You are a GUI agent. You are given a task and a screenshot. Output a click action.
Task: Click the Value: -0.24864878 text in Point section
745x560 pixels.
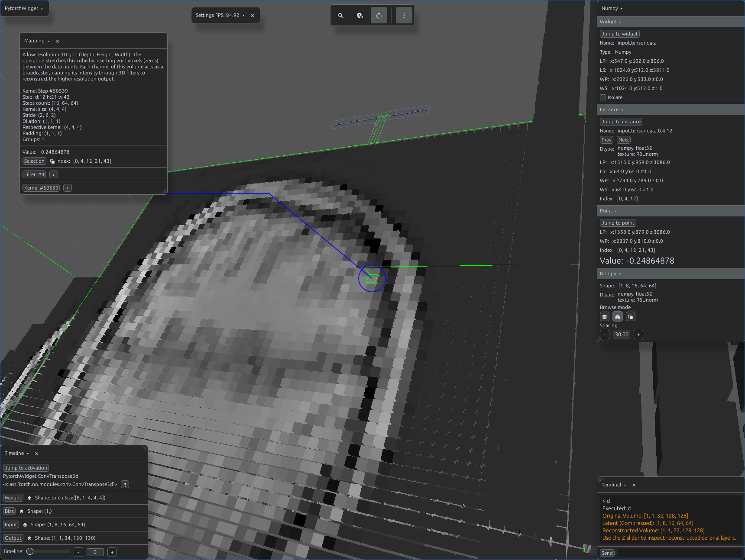tap(637, 261)
